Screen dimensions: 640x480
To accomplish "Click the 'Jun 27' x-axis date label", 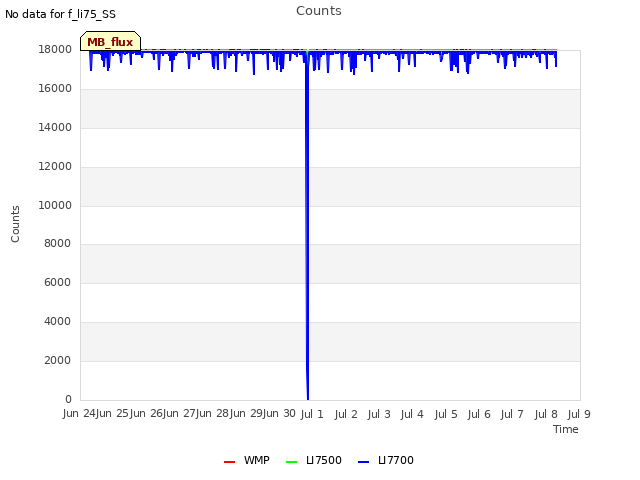I will 180,413.
